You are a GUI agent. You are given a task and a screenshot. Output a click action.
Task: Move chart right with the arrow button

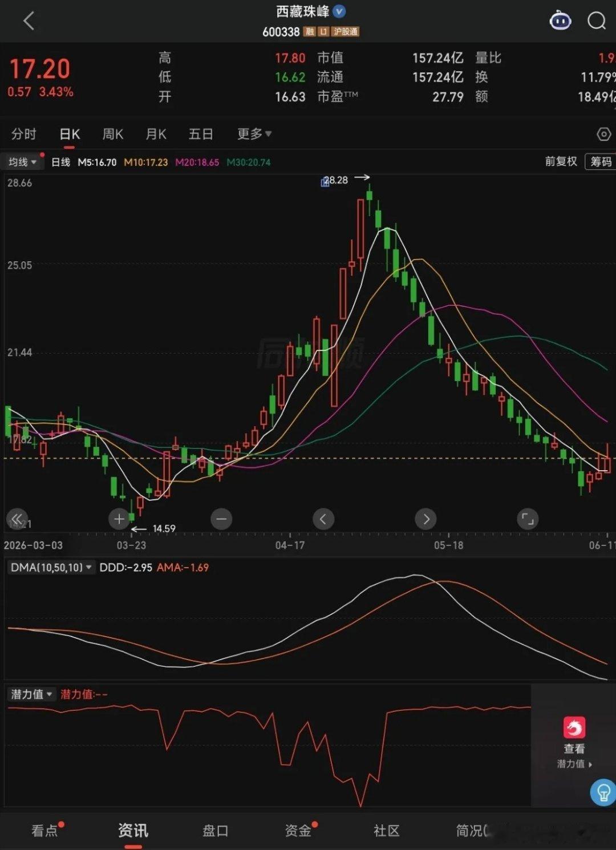click(x=425, y=519)
